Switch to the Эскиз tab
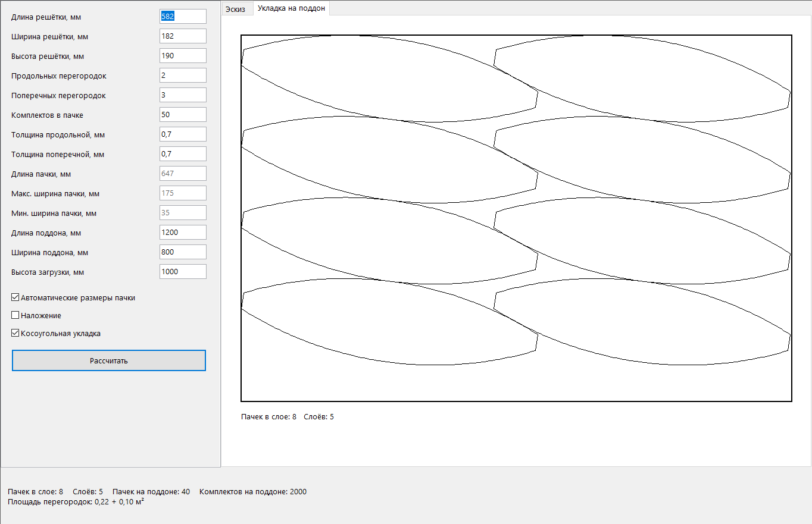Viewport: 812px width, 524px height. click(x=236, y=9)
